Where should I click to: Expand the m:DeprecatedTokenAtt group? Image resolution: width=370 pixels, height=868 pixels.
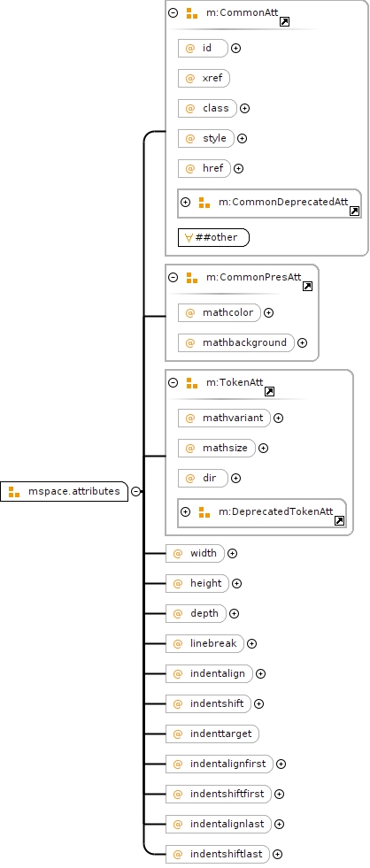pos(186,512)
